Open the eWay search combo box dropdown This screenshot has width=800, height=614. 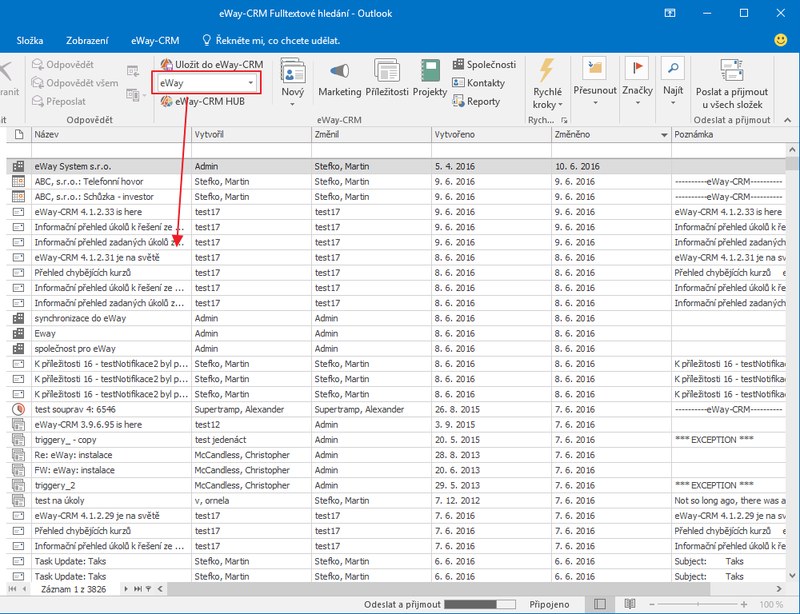tap(251, 83)
